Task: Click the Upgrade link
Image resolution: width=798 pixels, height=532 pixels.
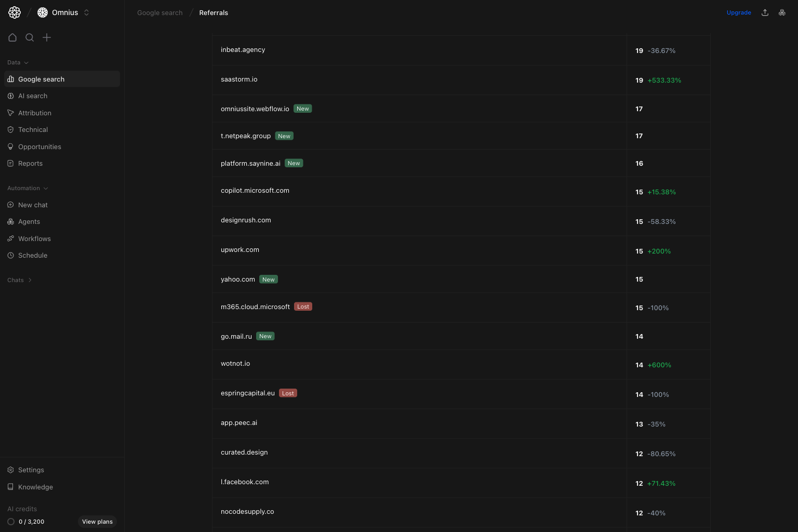Action: pos(739,12)
